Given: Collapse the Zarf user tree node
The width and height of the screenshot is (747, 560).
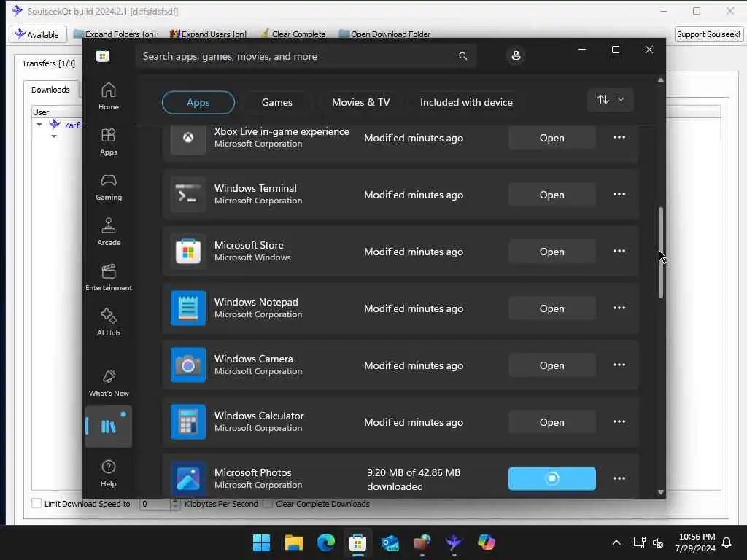Looking at the screenshot, I should (x=39, y=125).
